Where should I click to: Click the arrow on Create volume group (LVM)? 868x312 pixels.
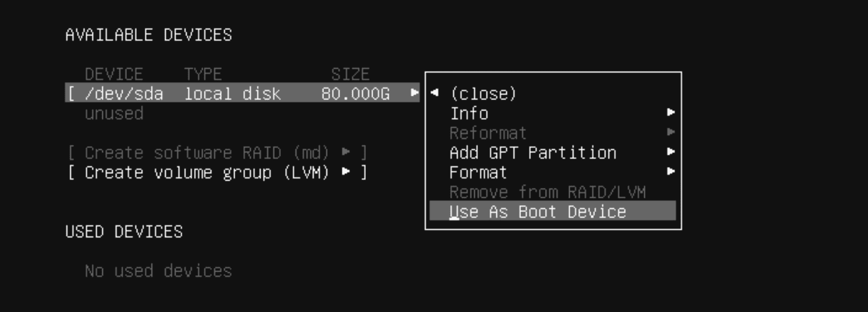346,172
